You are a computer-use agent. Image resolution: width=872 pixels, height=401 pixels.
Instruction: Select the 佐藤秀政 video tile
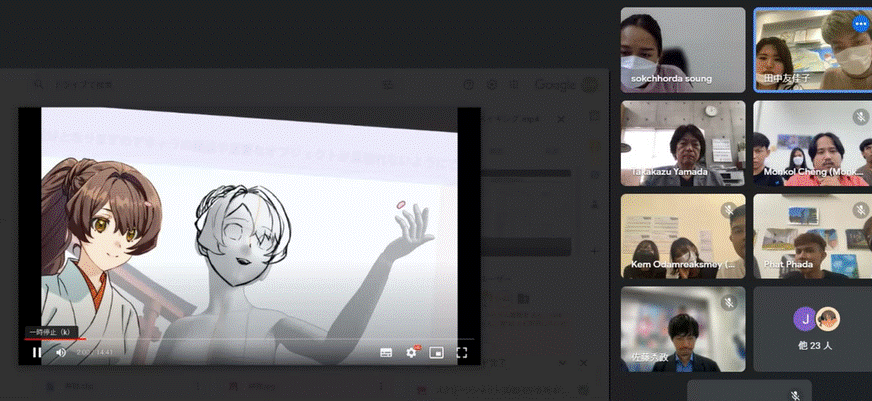tap(683, 329)
